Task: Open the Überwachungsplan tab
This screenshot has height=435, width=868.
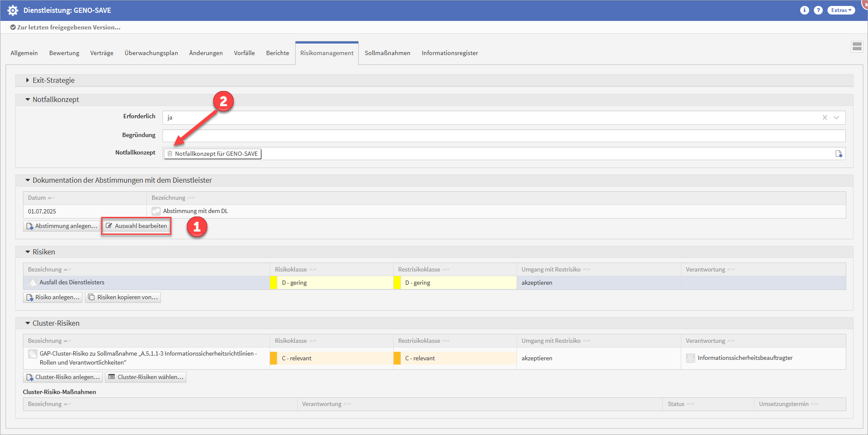Action: tap(151, 53)
